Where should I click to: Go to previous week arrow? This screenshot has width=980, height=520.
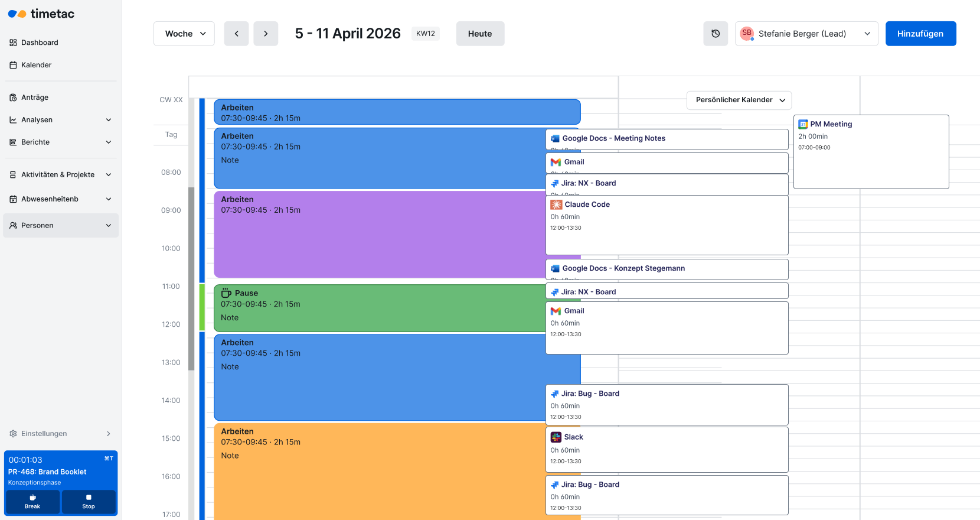pos(236,34)
